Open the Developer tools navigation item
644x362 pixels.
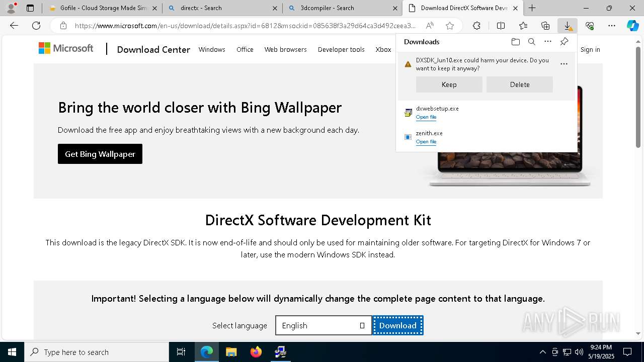(x=341, y=49)
